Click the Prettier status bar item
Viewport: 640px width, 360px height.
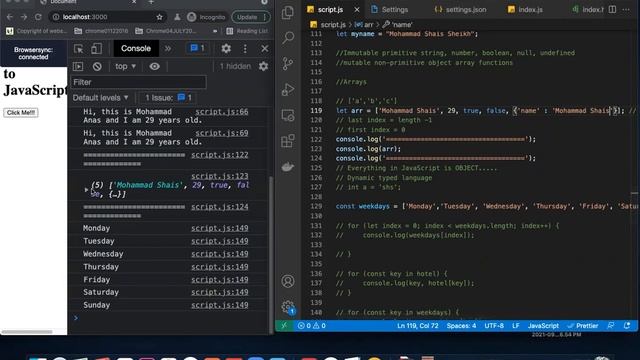pos(582,326)
